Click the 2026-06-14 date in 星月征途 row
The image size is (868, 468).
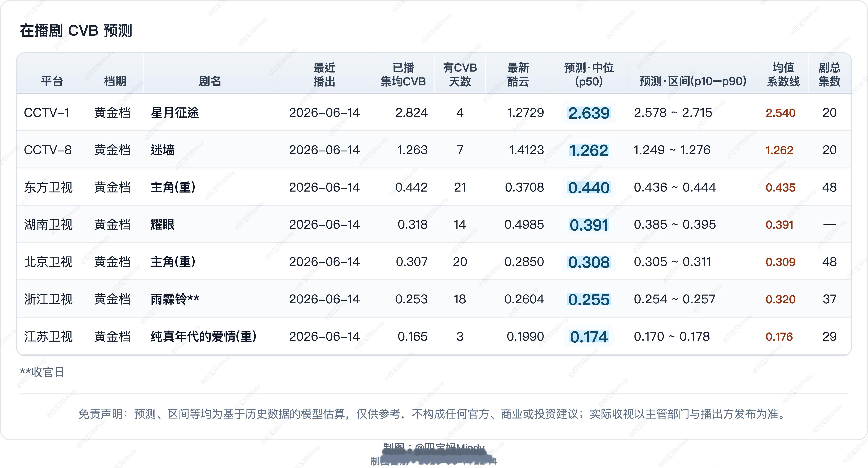pyautogui.click(x=324, y=113)
